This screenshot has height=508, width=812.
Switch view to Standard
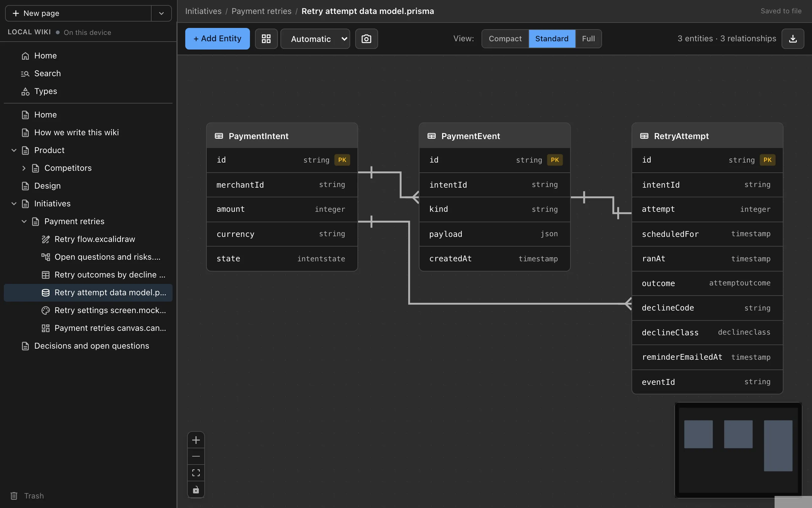552,39
